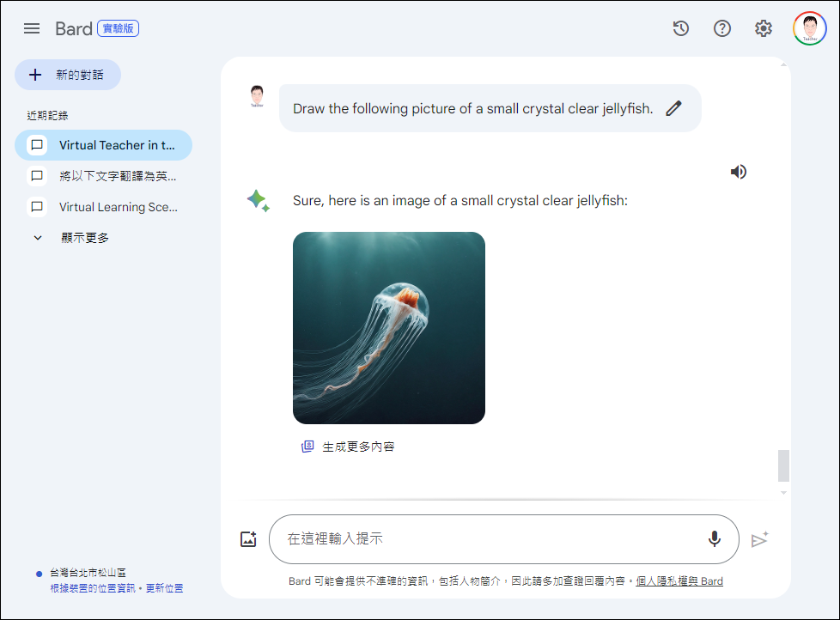Click the user avatar beside the prompt
The image size is (840, 620).
coord(257,96)
